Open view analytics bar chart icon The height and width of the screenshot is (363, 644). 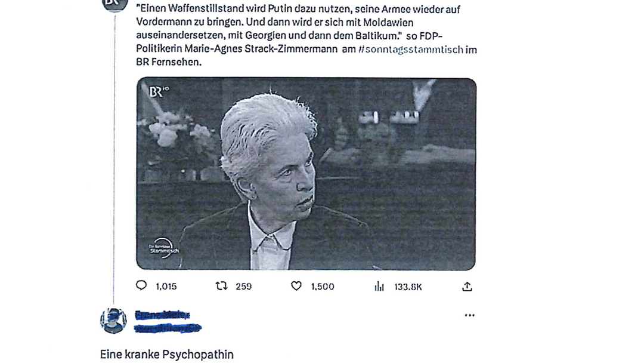379,287
